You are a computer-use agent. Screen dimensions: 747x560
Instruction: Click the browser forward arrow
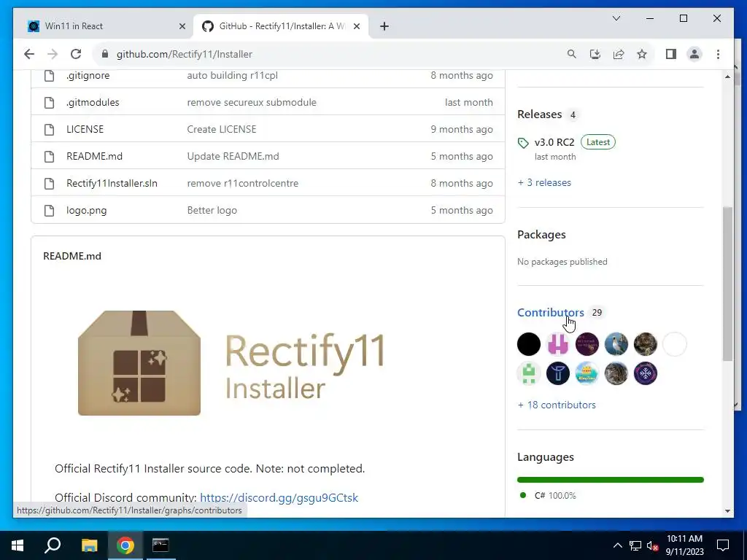point(53,54)
